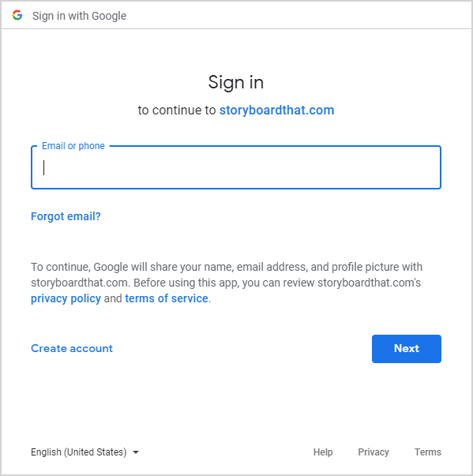Image resolution: width=473 pixels, height=476 pixels.
Task: Click the Google G logo icon
Action: pyautogui.click(x=17, y=15)
